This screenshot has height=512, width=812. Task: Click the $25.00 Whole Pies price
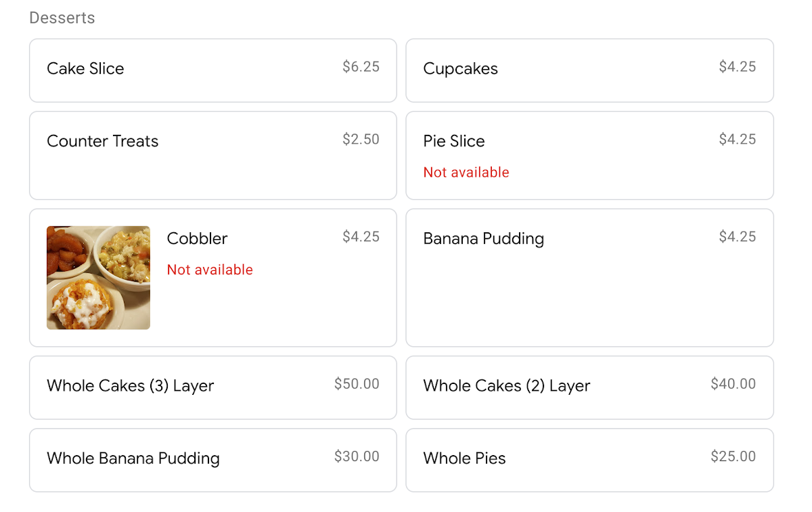(733, 456)
